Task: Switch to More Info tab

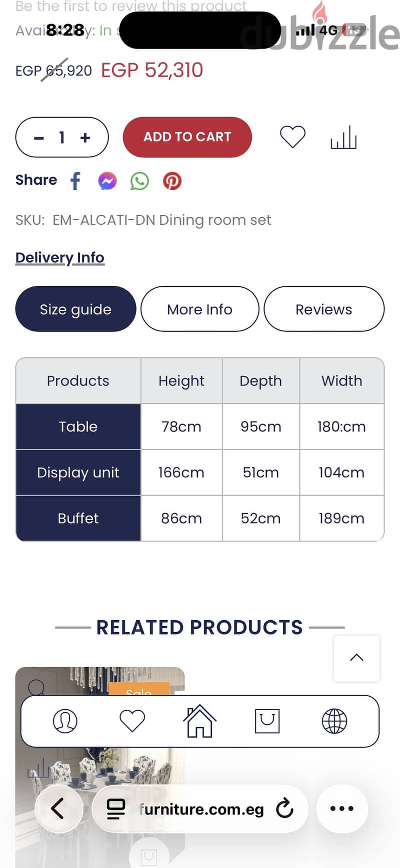Action: pyautogui.click(x=200, y=309)
